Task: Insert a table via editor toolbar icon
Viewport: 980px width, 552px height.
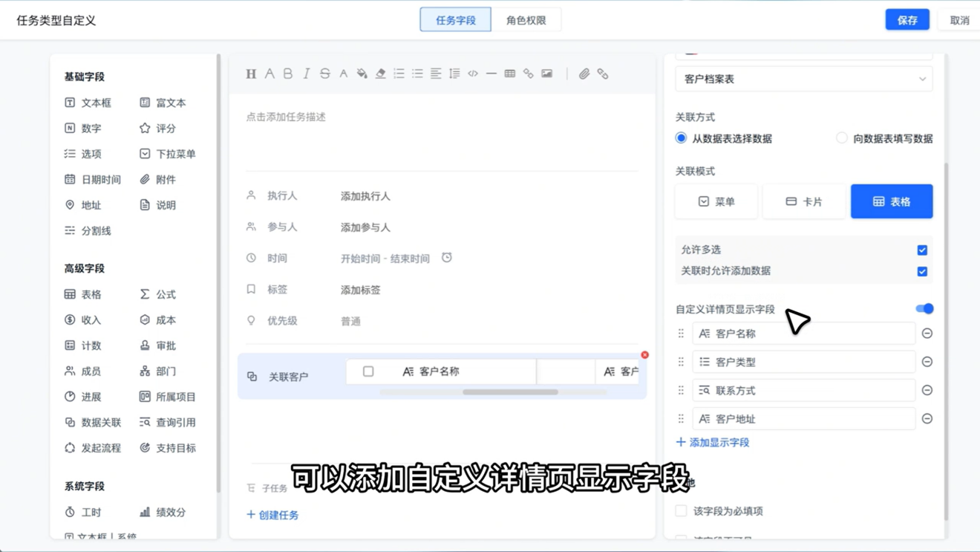Action: pos(510,74)
